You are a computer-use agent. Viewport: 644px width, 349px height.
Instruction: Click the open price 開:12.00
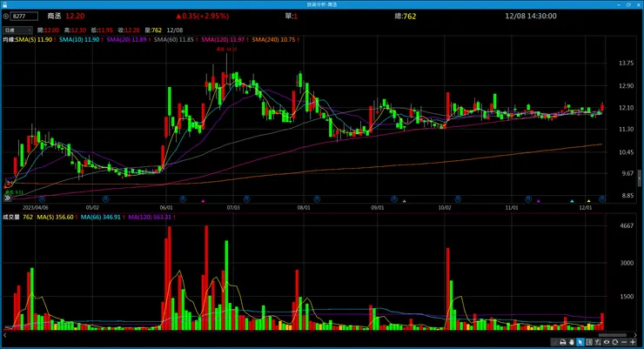click(x=48, y=30)
